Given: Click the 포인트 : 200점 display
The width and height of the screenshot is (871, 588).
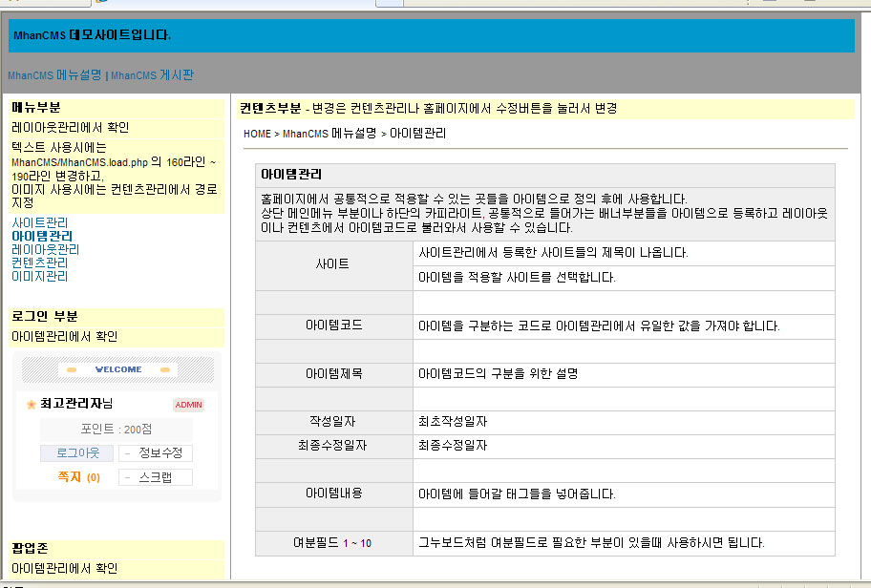Looking at the screenshot, I should [x=116, y=430].
